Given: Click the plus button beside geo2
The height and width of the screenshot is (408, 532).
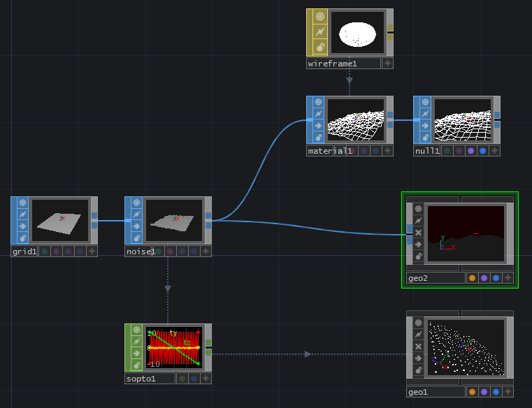Looking at the screenshot, I should pos(508,278).
